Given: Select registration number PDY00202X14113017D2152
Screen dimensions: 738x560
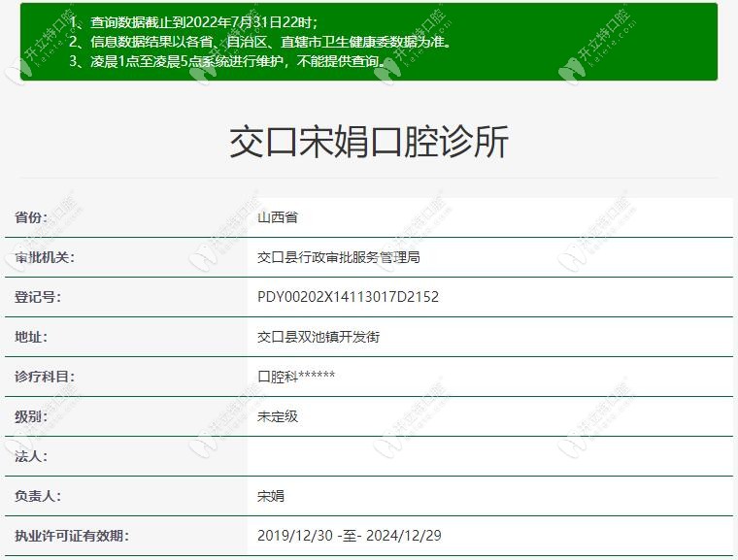Looking at the screenshot, I should pos(348,297).
